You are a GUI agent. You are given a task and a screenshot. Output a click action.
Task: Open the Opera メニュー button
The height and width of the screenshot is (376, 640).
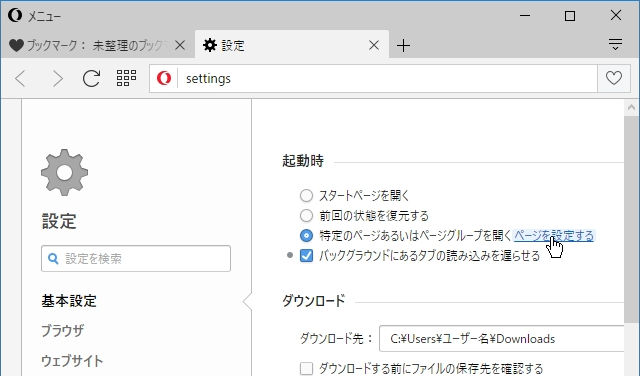pyautogui.click(x=34, y=16)
